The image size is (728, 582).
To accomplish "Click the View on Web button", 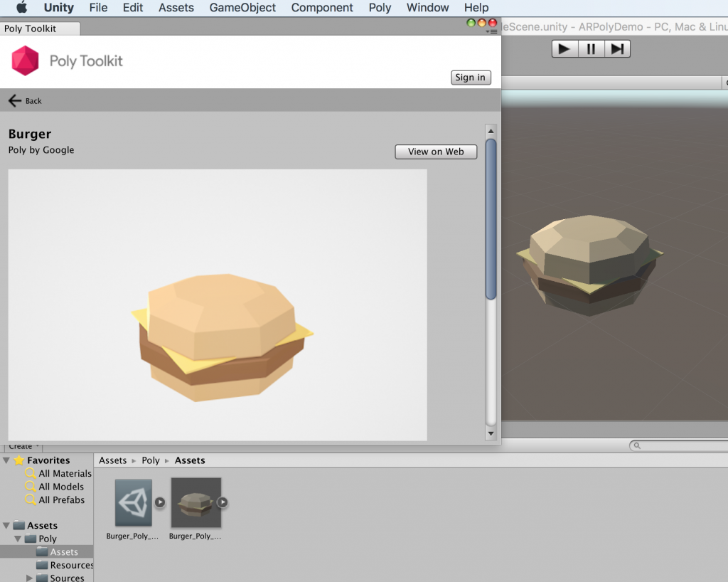I will pos(436,152).
